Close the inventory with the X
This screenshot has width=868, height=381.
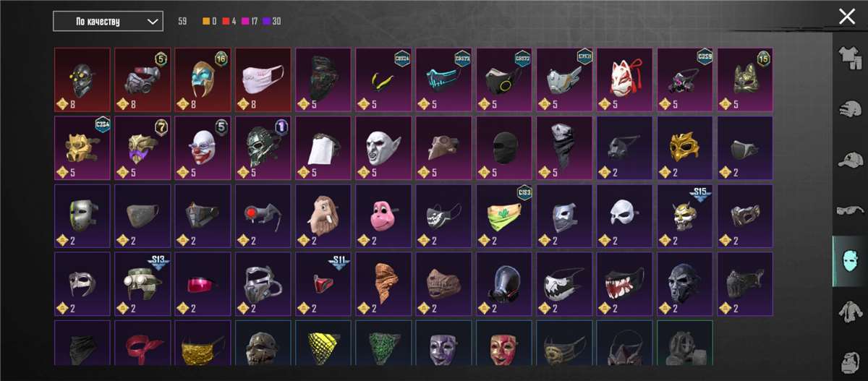(x=846, y=17)
